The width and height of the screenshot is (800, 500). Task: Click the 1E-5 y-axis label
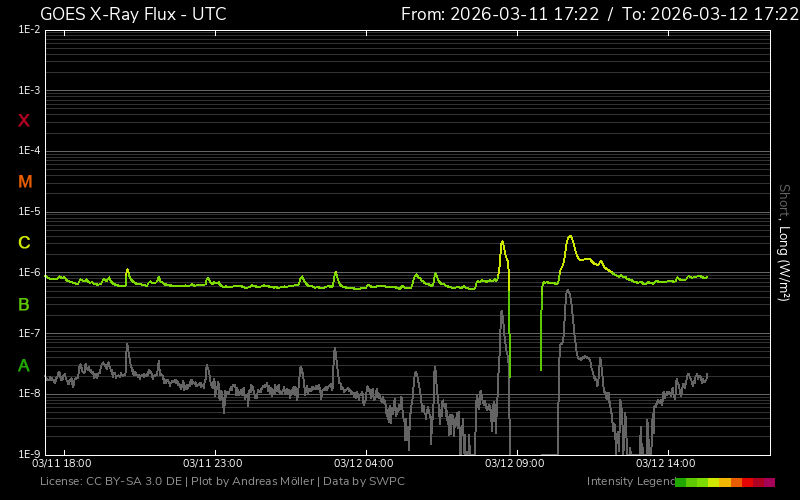[x=29, y=211]
